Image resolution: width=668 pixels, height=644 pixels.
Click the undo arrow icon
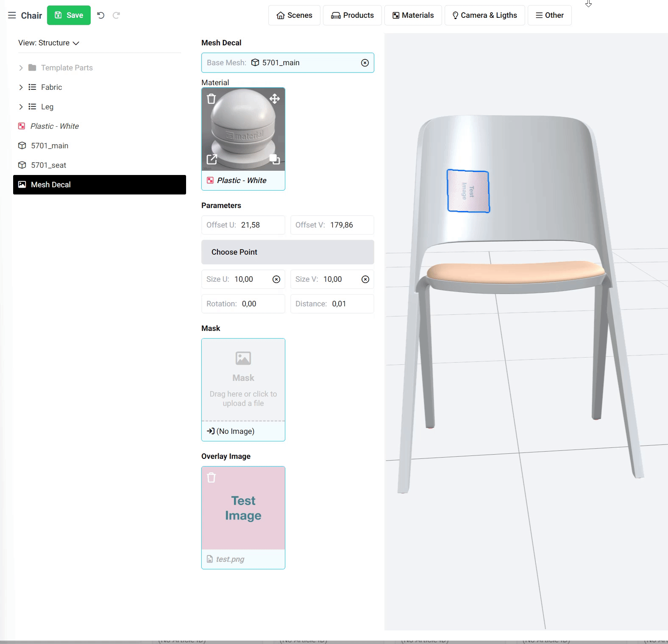point(100,16)
